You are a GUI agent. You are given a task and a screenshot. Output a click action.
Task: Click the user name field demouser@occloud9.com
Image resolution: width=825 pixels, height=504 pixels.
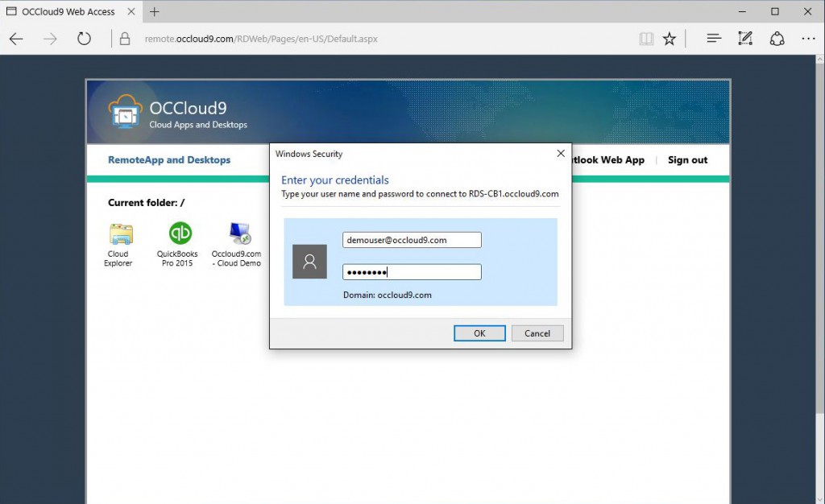click(x=412, y=240)
